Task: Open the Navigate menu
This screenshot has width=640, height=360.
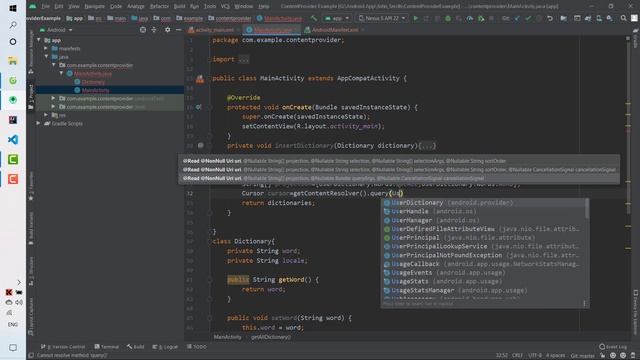Action: (94, 6)
